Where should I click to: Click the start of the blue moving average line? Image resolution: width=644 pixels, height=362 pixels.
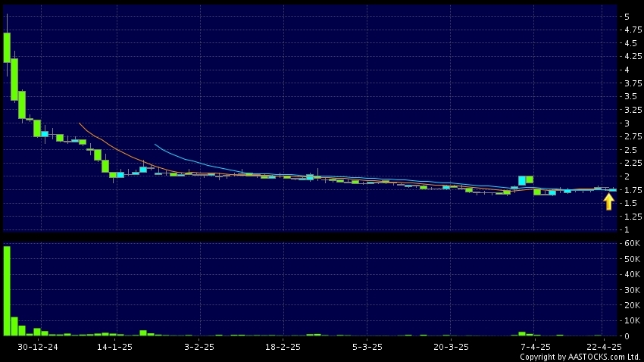[x=155, y=145]
